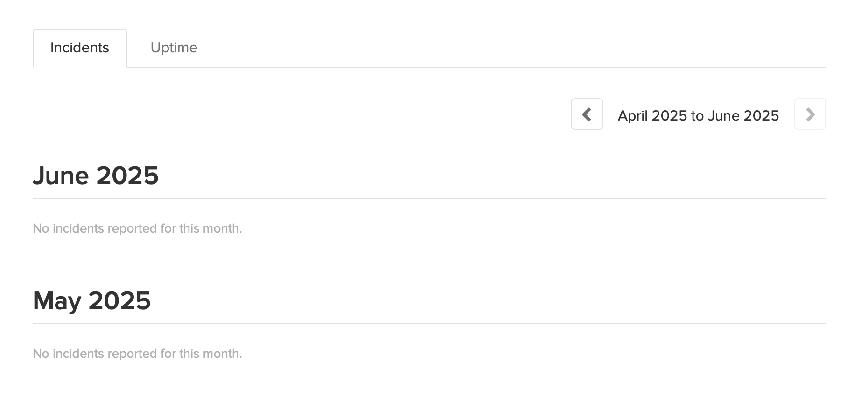The height and width of the screenshot is (398, 868).
Task: Click the next period right chevron
Action: (x=810, y=114)
